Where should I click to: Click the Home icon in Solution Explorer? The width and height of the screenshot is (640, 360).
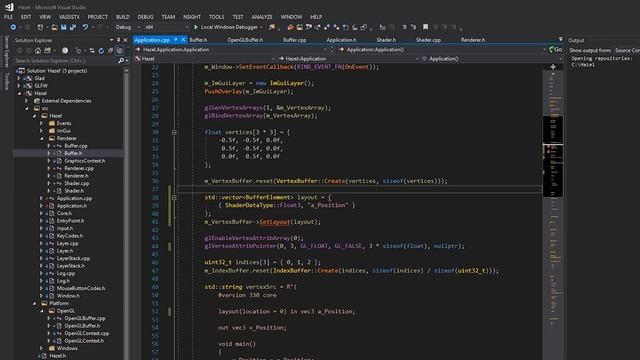pos(38,51)
